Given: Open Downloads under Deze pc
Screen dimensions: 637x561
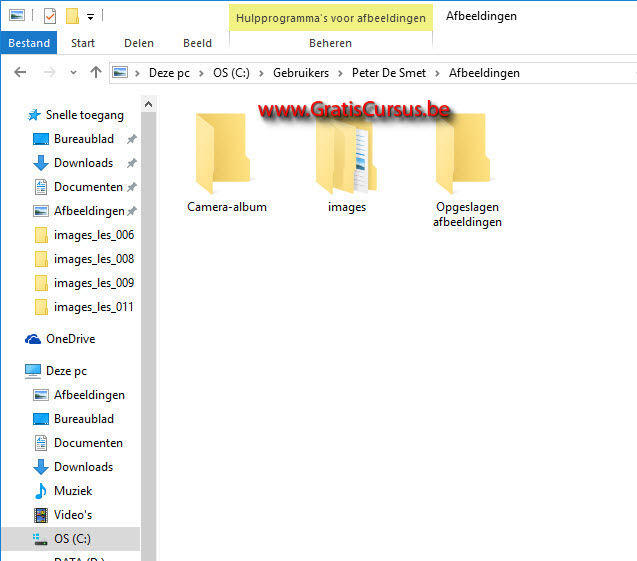Looking at the screenshot, I should tap(83, 467).
